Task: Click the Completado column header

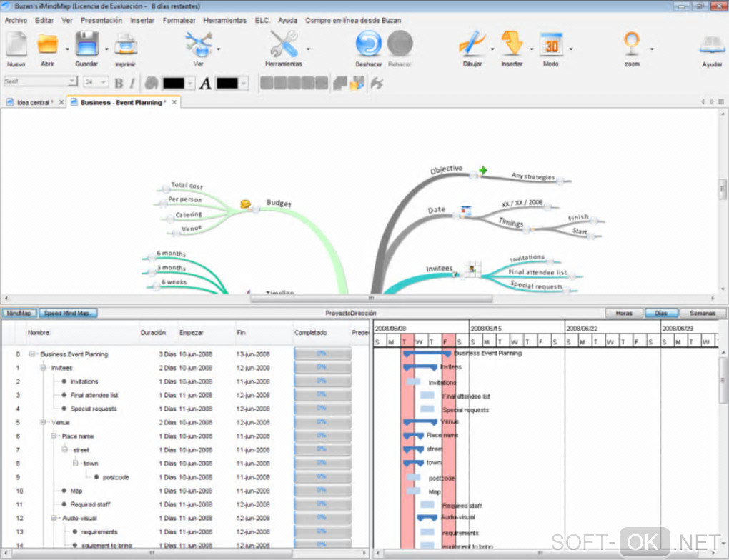Action: tap(311, 333)
